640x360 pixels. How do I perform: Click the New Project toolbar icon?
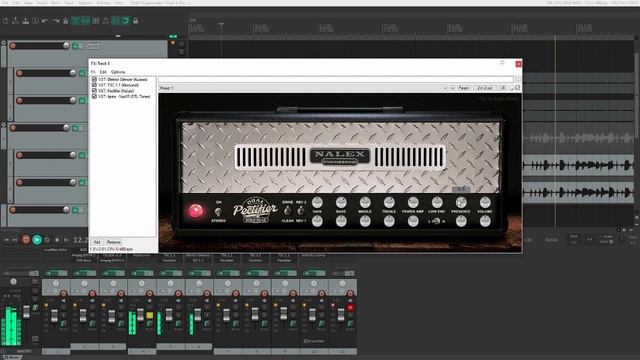coord(6,20)
